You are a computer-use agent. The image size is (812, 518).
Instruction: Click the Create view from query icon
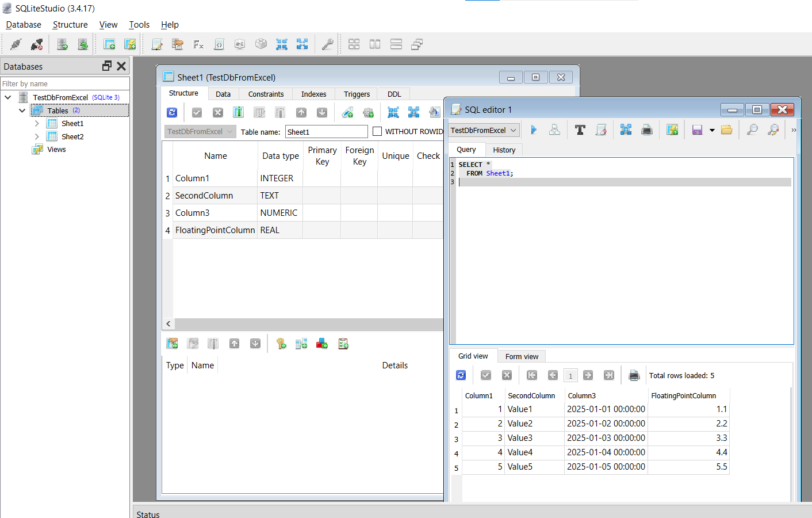pos(672,130)
